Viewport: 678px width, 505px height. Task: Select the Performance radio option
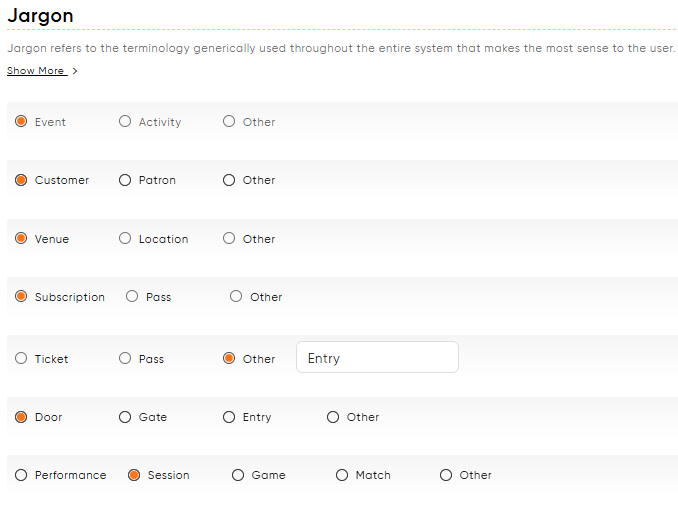point(21,475)
